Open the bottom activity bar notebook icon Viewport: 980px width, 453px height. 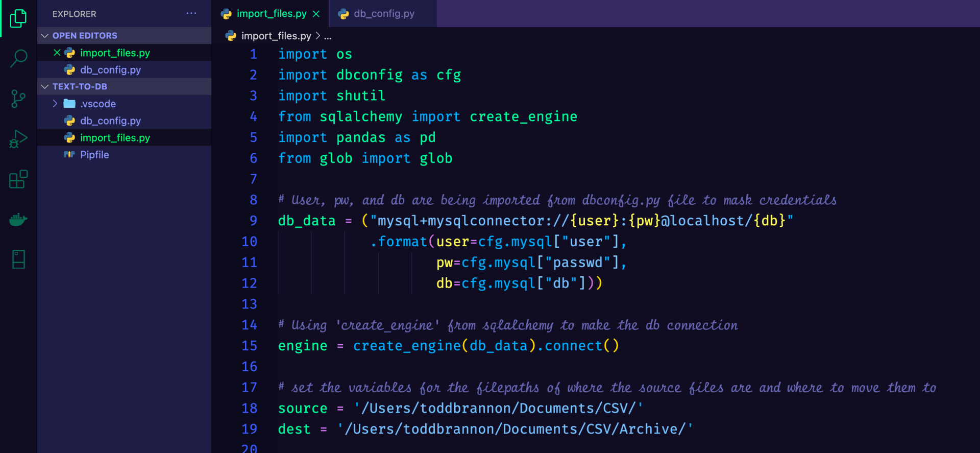click(x=18, y=259)
